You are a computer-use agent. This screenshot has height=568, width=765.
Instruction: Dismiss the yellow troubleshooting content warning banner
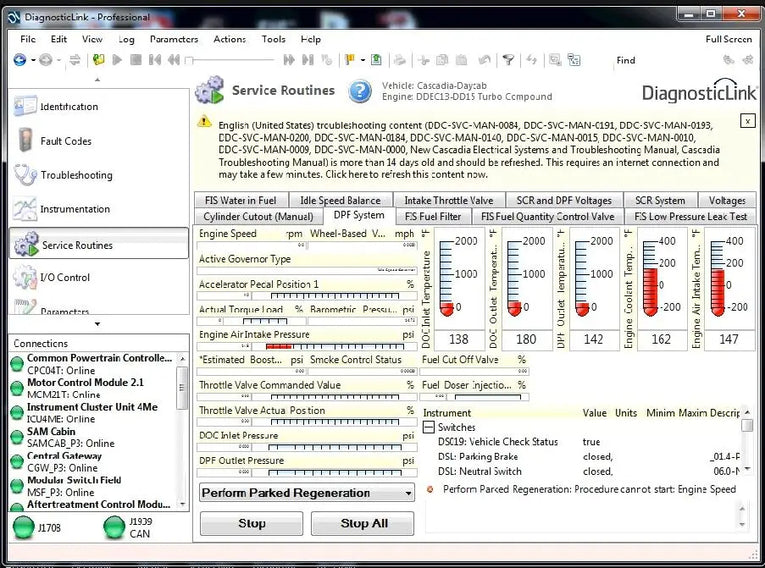point(747,120)
